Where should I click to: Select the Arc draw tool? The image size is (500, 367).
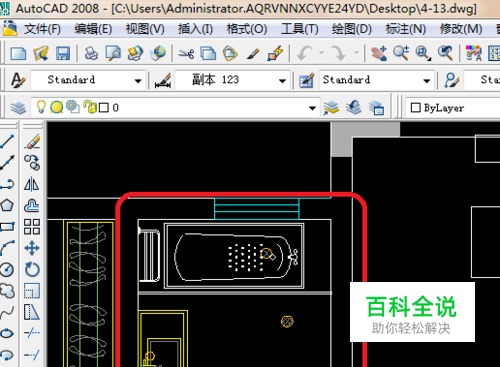click(x=7, y=248)
